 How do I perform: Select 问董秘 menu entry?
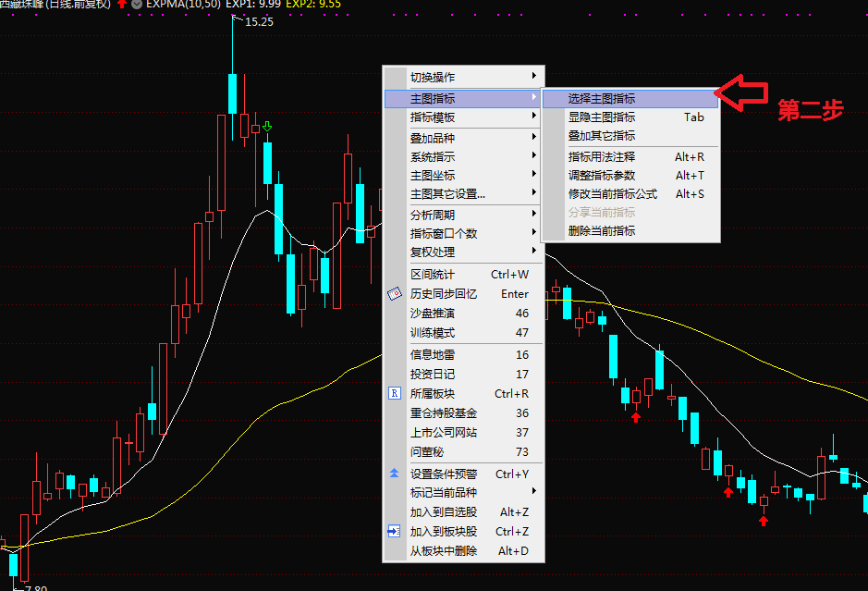(x=464, y=451)
